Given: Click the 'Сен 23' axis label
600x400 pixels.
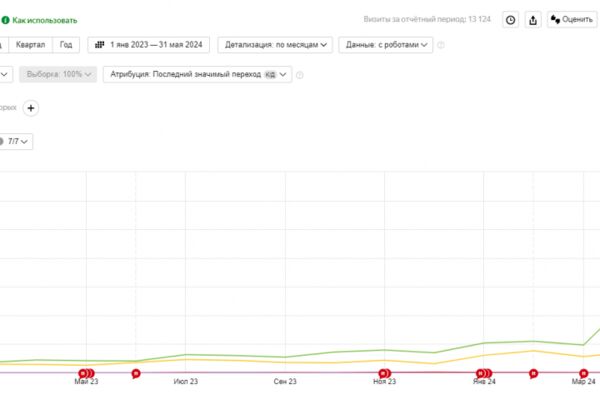Looking at the screenshot, I should click(x=285, y=382).
